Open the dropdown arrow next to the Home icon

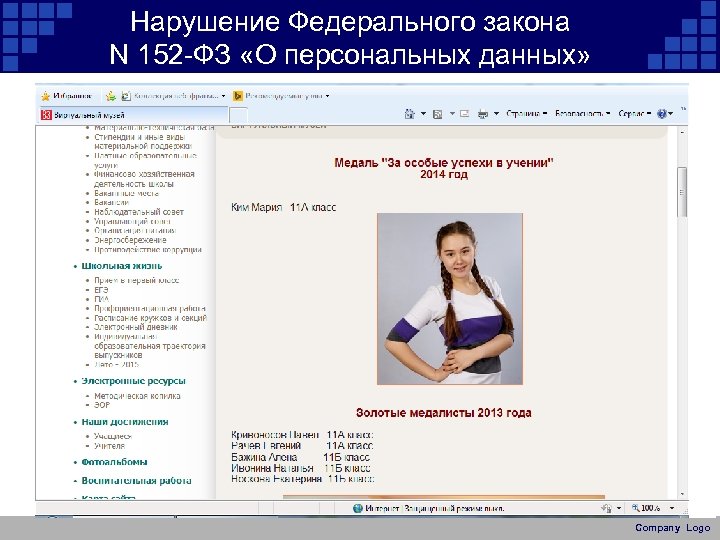click(423, 113)
